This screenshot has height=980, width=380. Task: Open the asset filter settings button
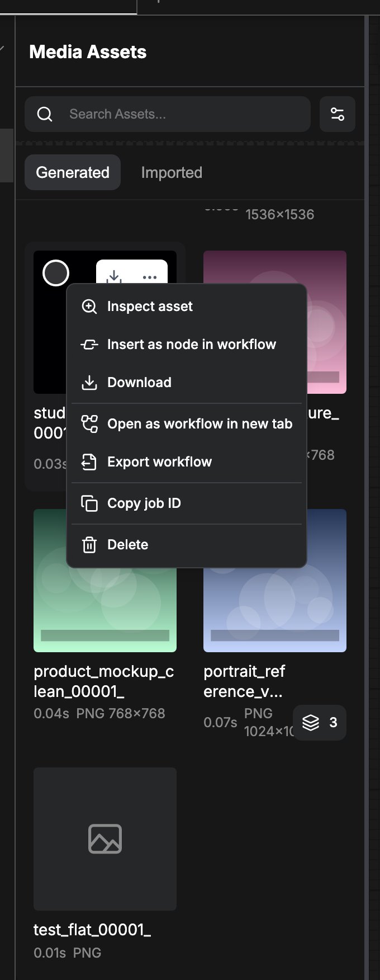tap(338, 114)
